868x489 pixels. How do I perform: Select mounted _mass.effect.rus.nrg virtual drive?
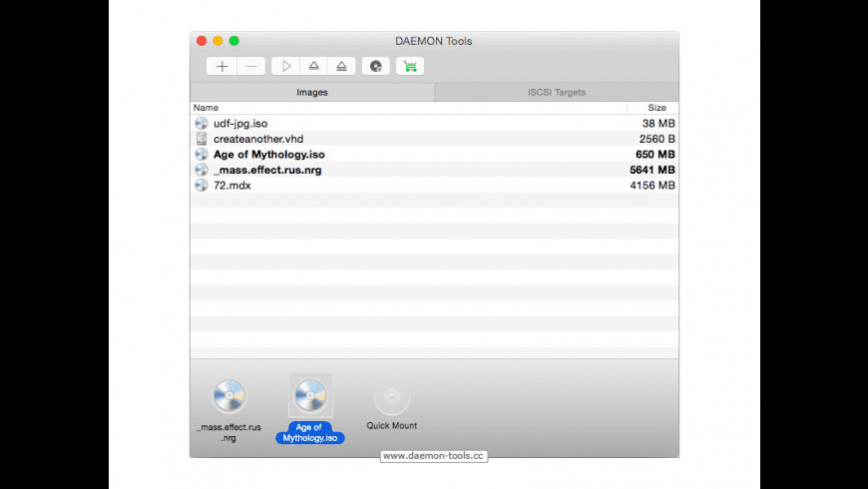pos(229,410)
